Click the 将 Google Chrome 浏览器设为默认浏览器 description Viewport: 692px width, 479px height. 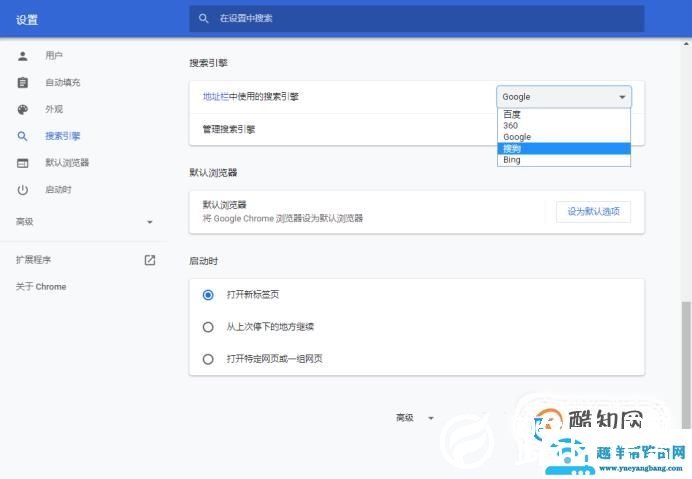[x=282, y=219]
